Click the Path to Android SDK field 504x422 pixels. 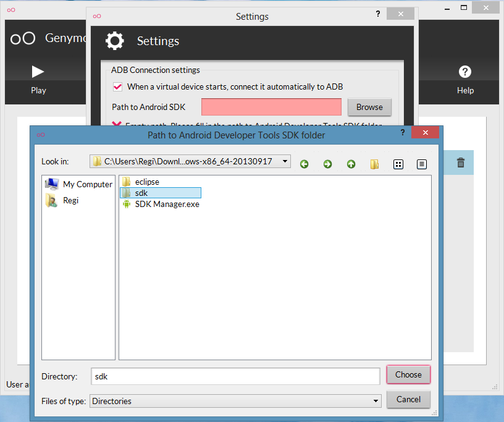[271, 107]
